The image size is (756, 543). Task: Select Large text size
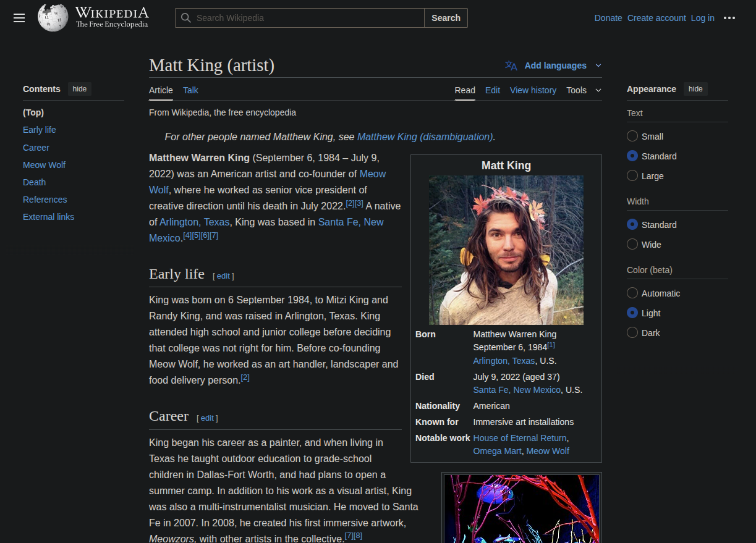point(632,175)
